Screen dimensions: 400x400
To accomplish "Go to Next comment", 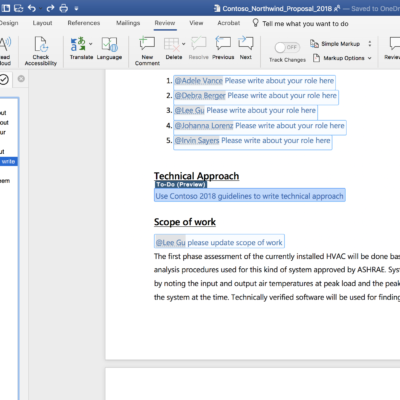I will tap(246, 48).
